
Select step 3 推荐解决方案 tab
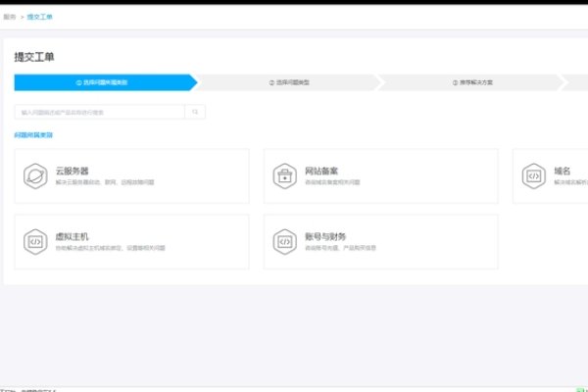472,82
